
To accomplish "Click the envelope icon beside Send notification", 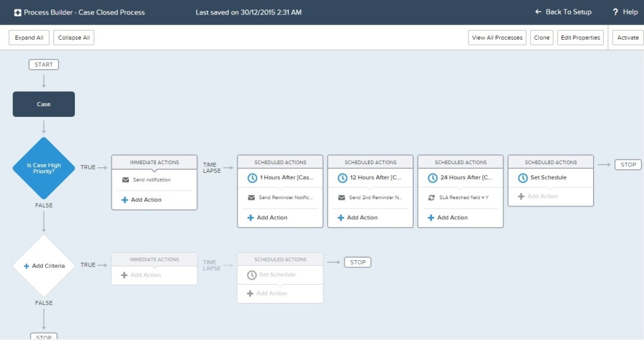I will pyautogui.click(x=126, y=180).
